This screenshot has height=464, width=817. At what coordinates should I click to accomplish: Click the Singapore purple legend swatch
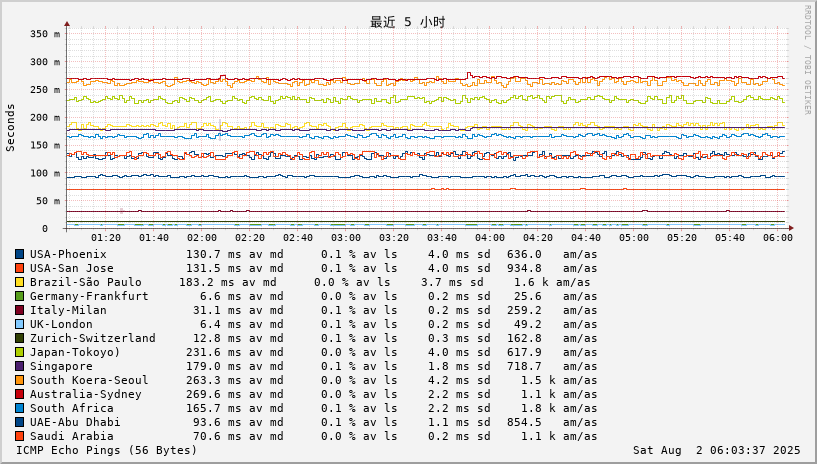[19, 367]
